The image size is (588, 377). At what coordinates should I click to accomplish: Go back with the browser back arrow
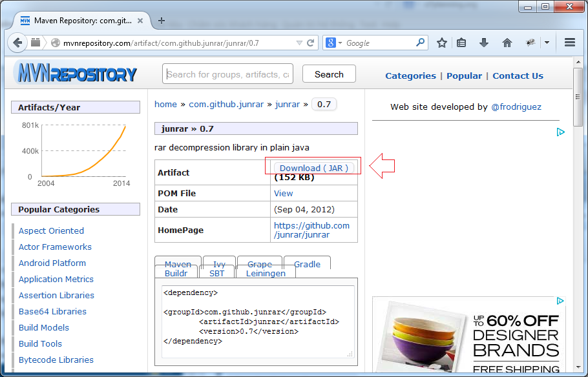pyautogui.click(x=17, y=43)
